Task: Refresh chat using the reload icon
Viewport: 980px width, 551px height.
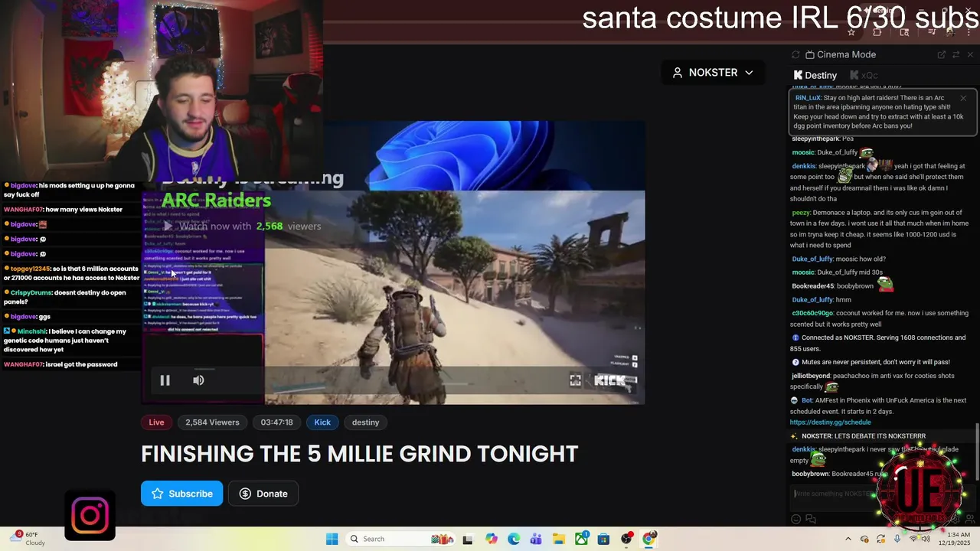Action: pos(795,54)
